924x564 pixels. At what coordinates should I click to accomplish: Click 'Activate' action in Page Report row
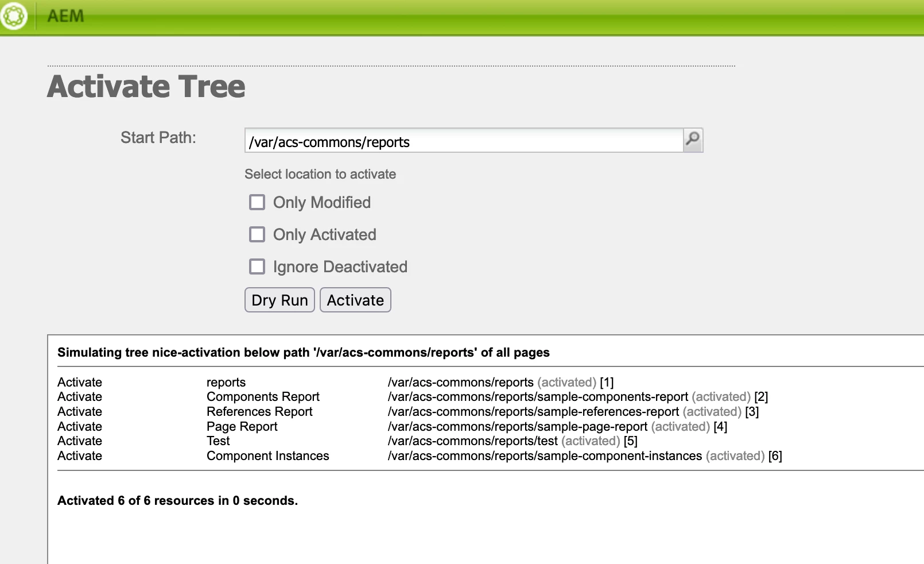coord(80,427)
